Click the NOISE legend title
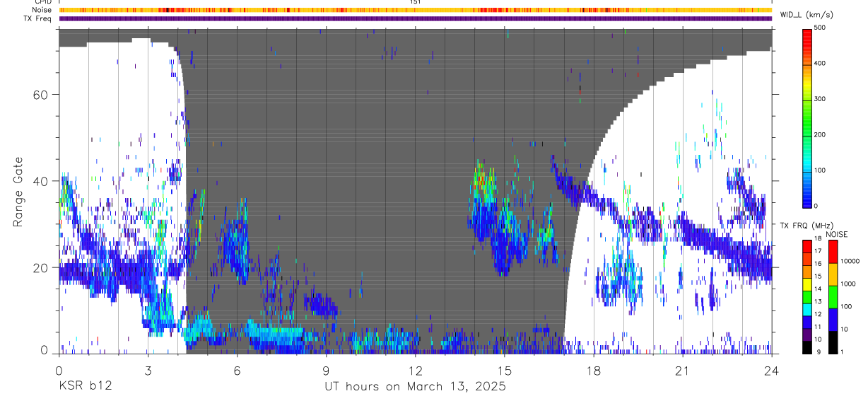The image size is (868, 401). pos(836,234)
